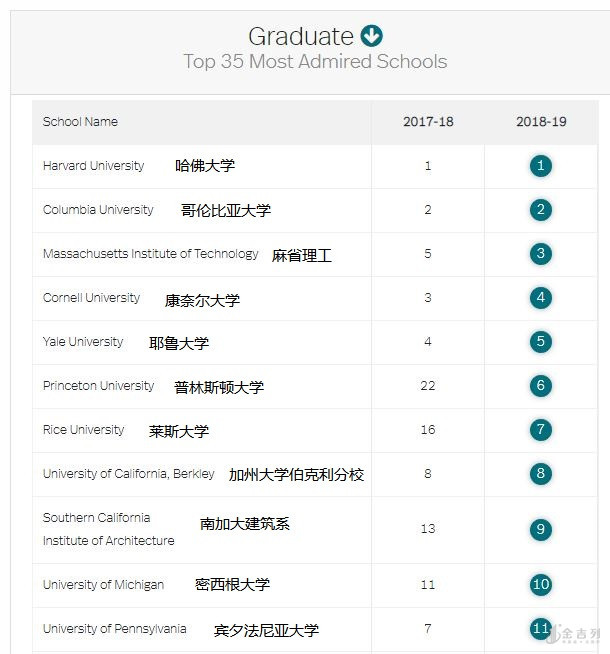This screenshot has height=654, width=610.
Task: Click Chinese label 宾夕法尼亚大学
Action: (x=266, y=630)
